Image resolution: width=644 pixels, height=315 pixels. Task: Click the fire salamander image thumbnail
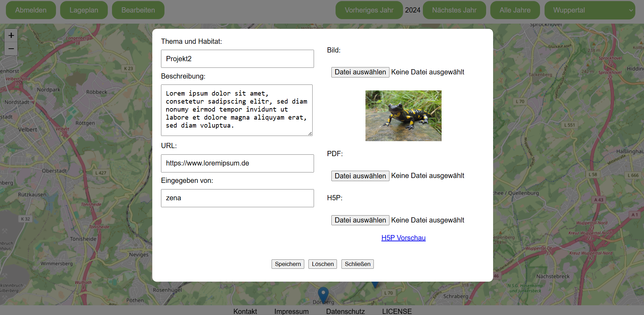pos(403,116)
